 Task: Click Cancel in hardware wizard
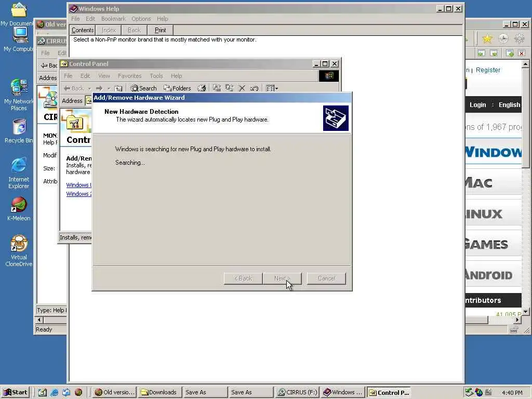[x=326, y=278]
